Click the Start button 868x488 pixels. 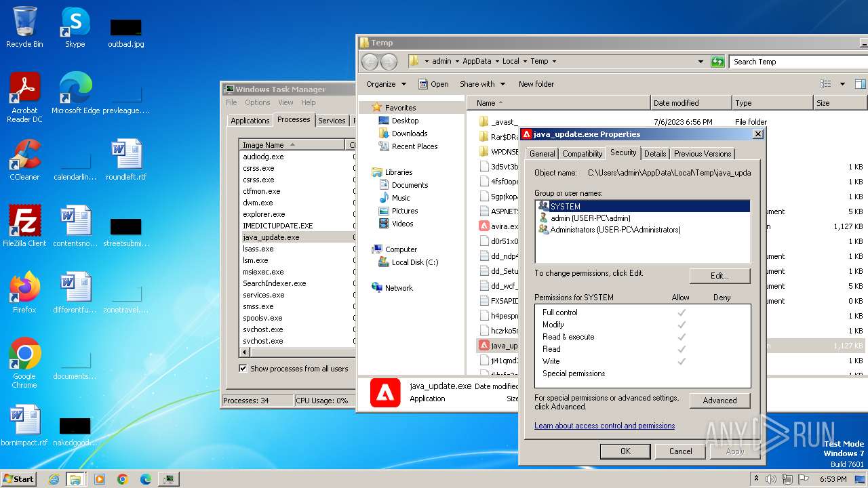point(18,479)
